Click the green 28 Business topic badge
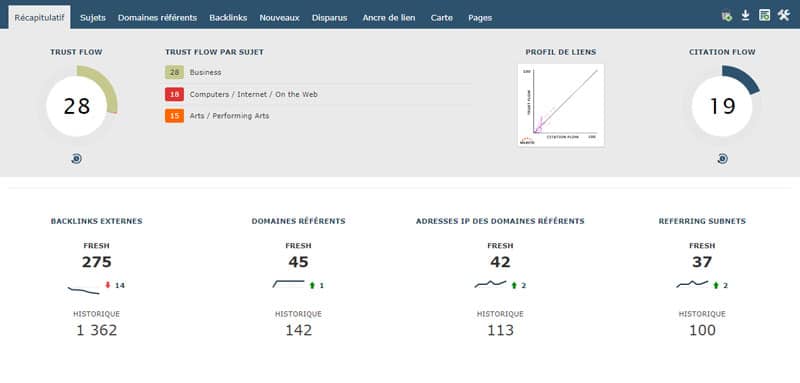 pyautogui.click(x=174, y=72)
